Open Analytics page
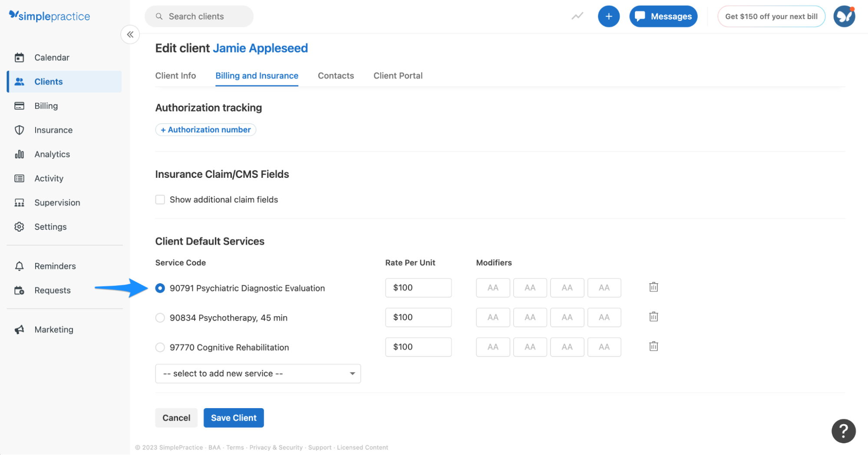The image size is (868, 455). tap(64, 154)
